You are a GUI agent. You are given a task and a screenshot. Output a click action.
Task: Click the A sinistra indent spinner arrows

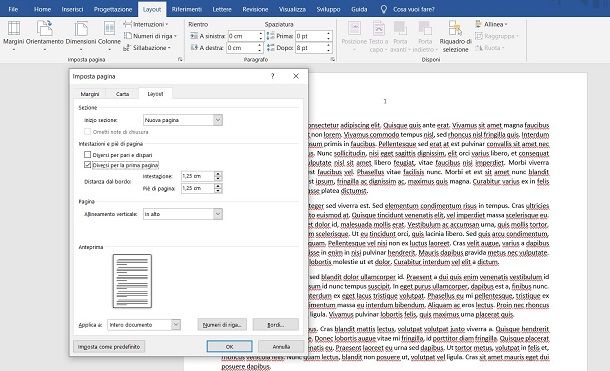tap(261, 36)
